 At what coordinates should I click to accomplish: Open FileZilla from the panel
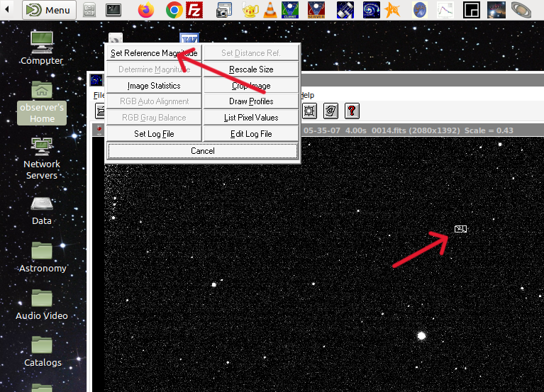pyautogui.click(x=194, y=10)
